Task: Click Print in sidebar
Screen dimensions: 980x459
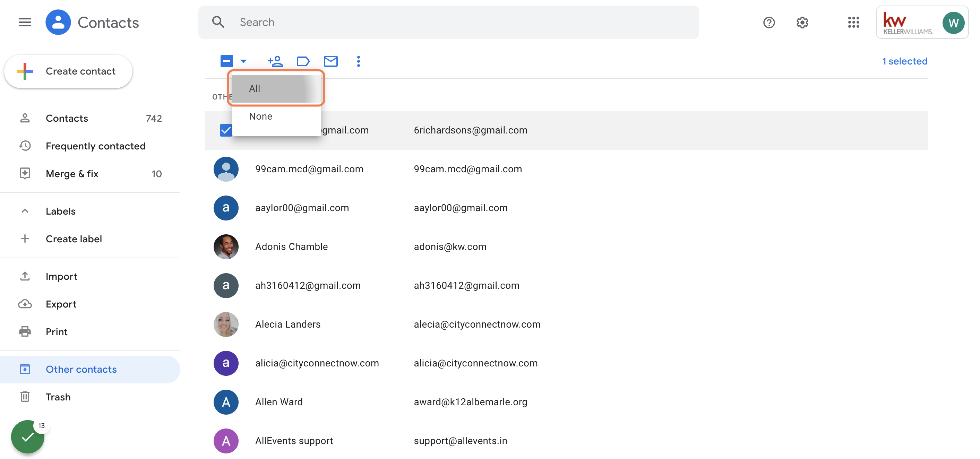Action: 90,332
